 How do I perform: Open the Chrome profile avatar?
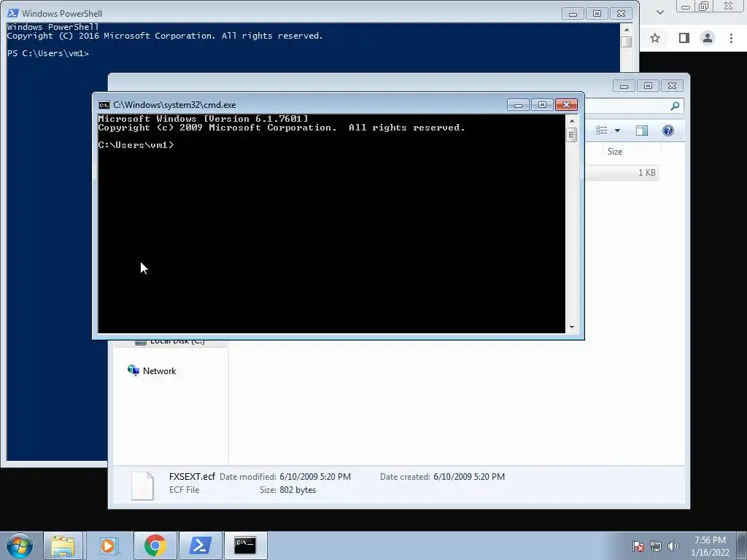(708, 38)
